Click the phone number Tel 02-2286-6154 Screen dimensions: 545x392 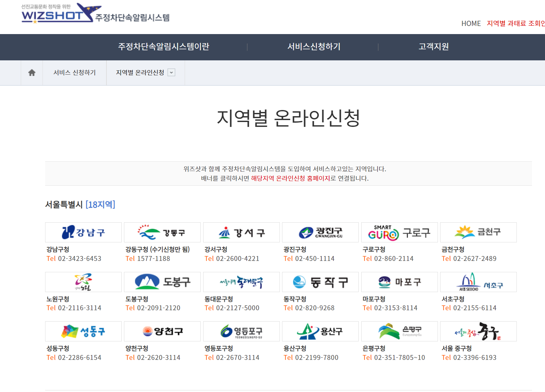[74, 358]
